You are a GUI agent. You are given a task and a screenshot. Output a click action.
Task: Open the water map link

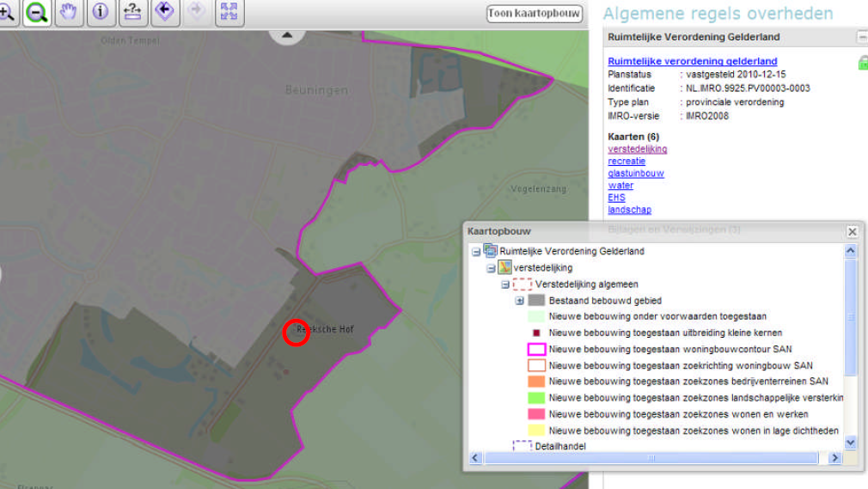point(620,186)
